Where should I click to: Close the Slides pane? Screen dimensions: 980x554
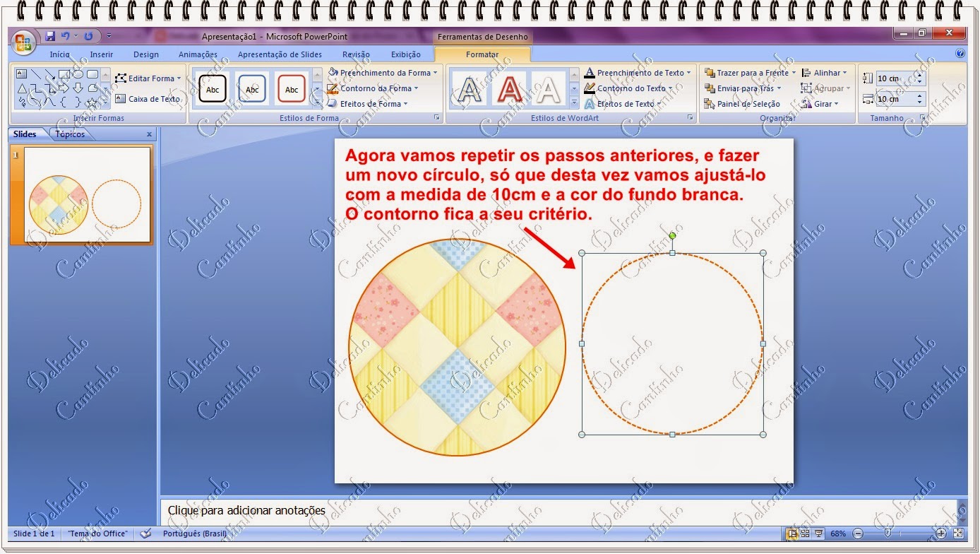click(149, 134)
